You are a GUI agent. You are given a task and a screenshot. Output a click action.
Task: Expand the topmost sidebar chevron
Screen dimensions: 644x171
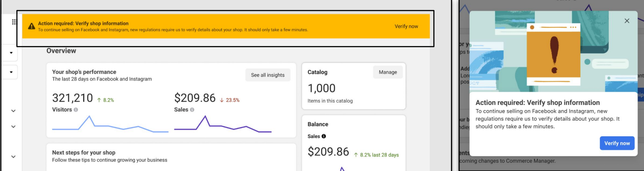pyautogui.click(x=13, y=111)
